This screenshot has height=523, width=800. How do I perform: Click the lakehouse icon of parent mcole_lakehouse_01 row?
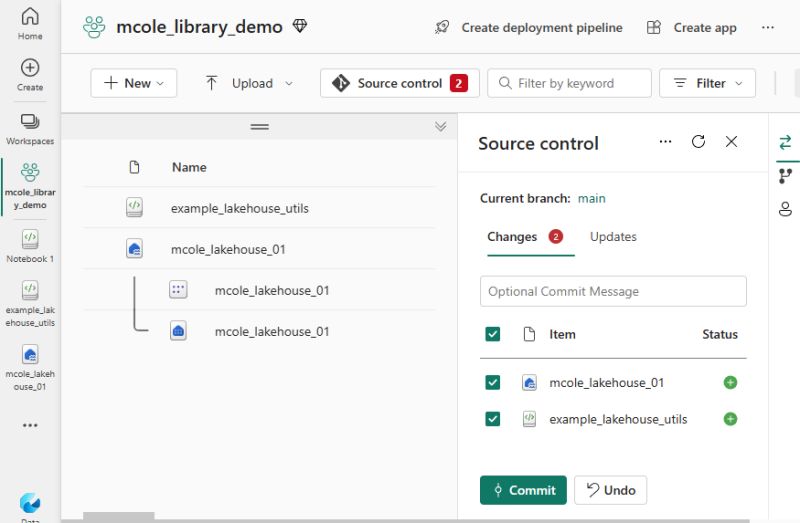pyautogui.click(x=134, y=249)
